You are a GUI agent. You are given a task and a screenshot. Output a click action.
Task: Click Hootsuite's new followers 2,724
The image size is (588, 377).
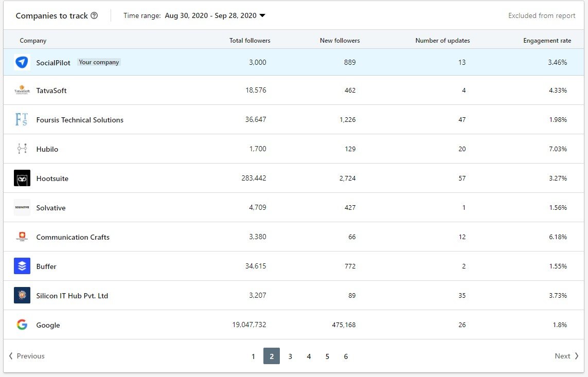(x=348, y=178)
